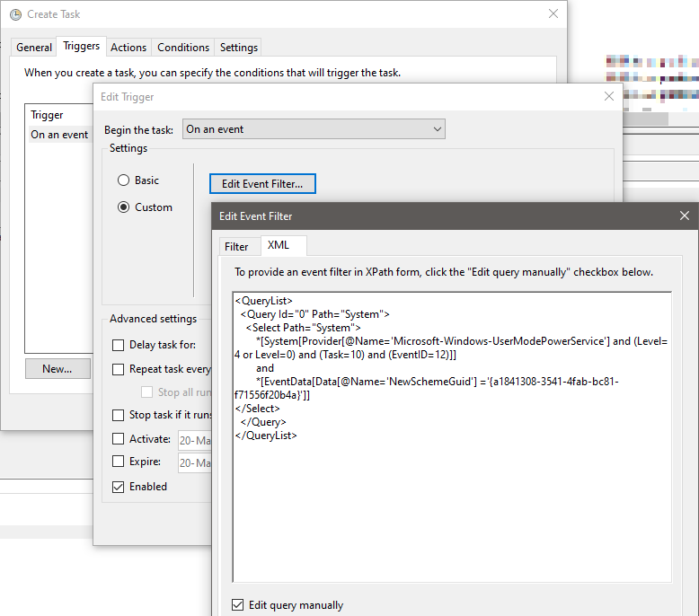Screen dimensions: 699x616
Task: Click the Expire date field
Action: (195, 462)
